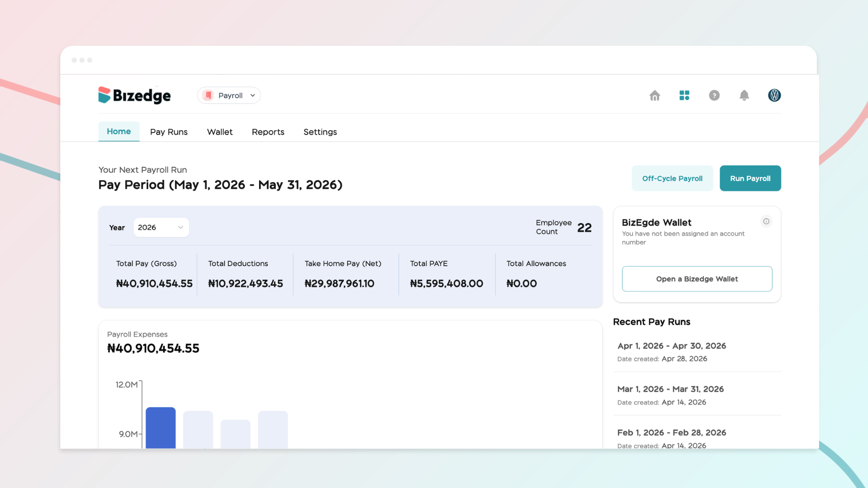This screenshot has width=868, height=488.
Task: Open the user profile avatar
Action: 774,95
